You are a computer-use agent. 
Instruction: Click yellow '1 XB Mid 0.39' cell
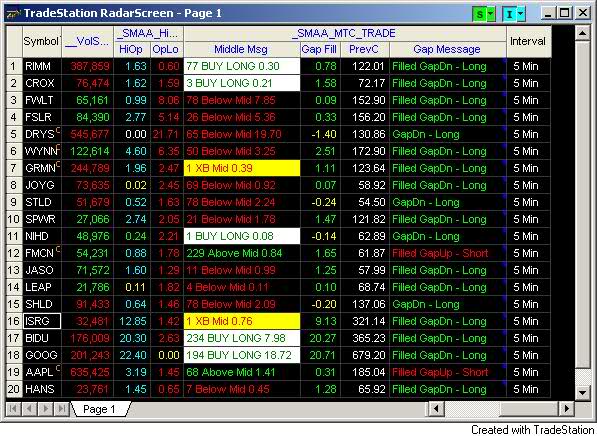click(x=242, y=168)
